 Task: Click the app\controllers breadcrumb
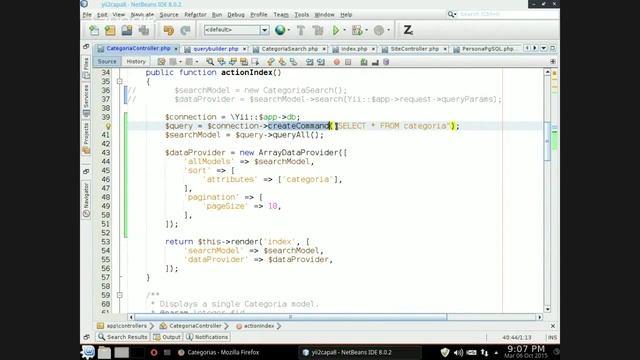(x=122, y=326)
